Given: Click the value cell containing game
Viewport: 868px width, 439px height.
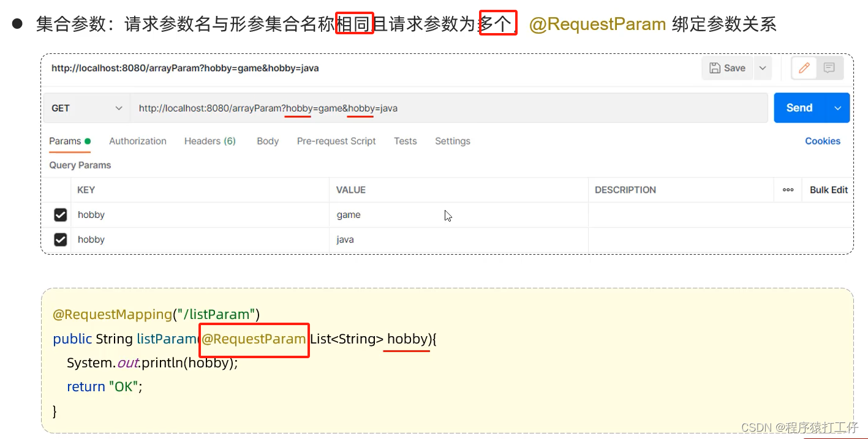Looking at the screenshot, I should (x=459, y=215).
